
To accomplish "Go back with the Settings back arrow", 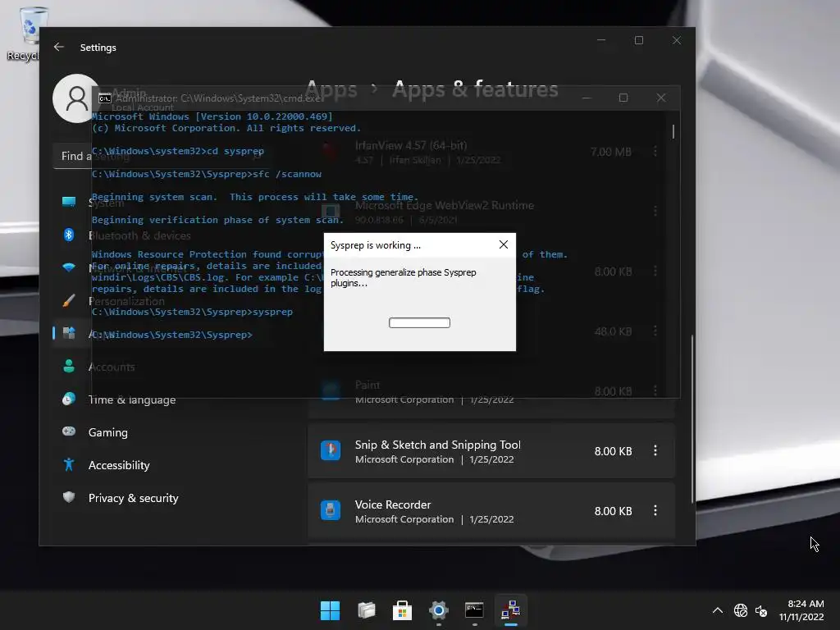I will click(59, 47).
